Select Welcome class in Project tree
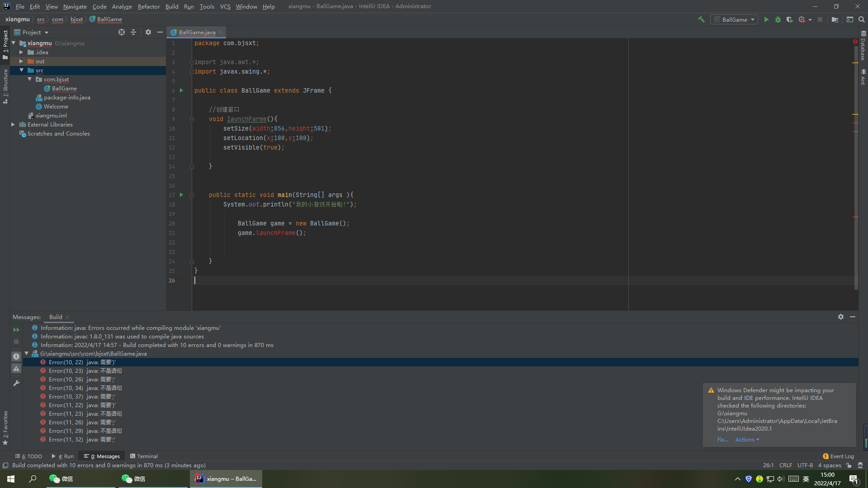 pyautogui.click(x=56, y=107)
